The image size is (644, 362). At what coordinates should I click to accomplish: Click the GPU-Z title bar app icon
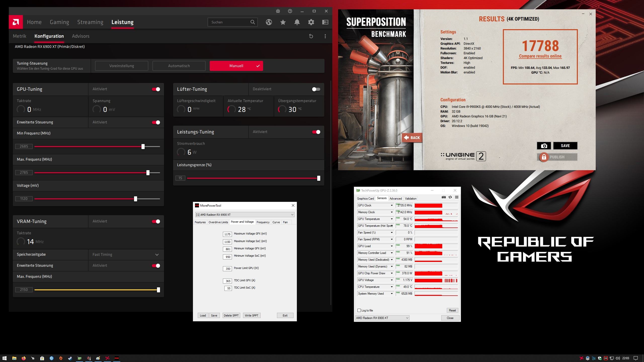(358, 191)
